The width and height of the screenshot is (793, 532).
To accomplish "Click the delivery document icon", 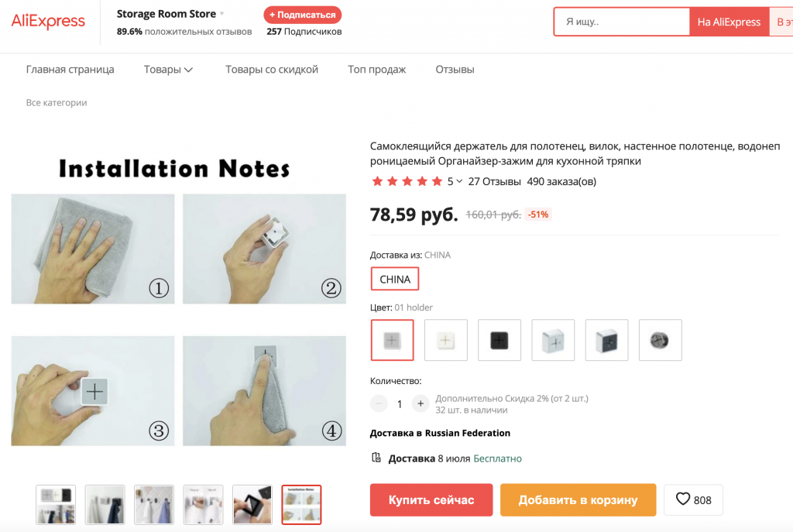I will click(376, 458).
